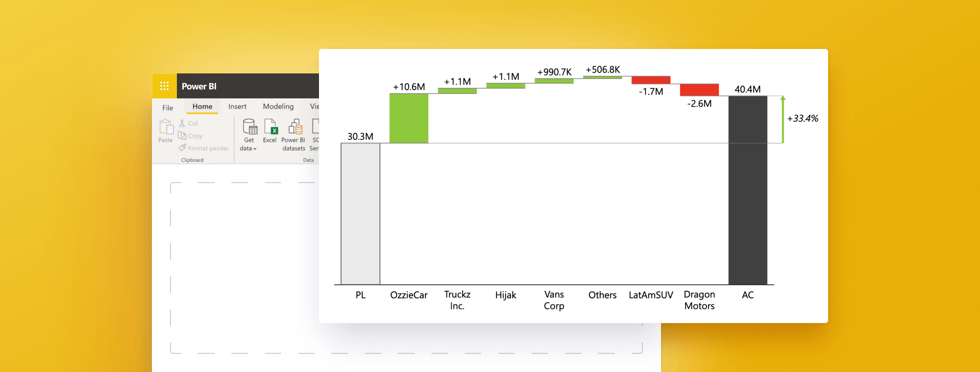
Task: Click the Copy icon in Clipboard
Action: pos(182,136)
